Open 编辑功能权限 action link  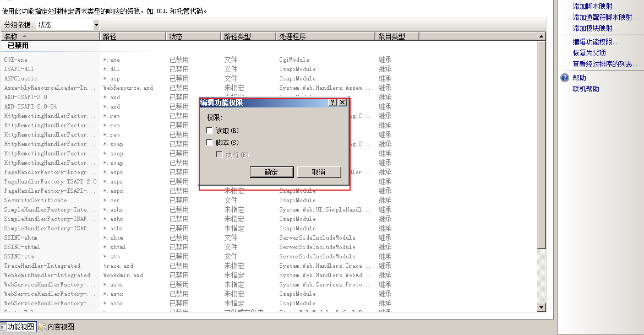596,42
